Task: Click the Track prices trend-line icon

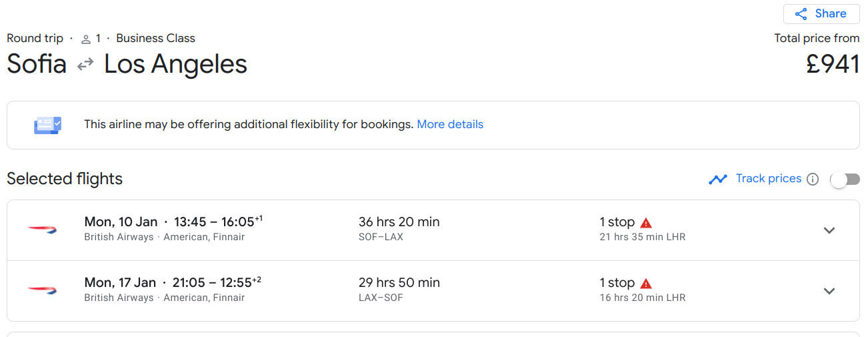Action: pos(718,179)
